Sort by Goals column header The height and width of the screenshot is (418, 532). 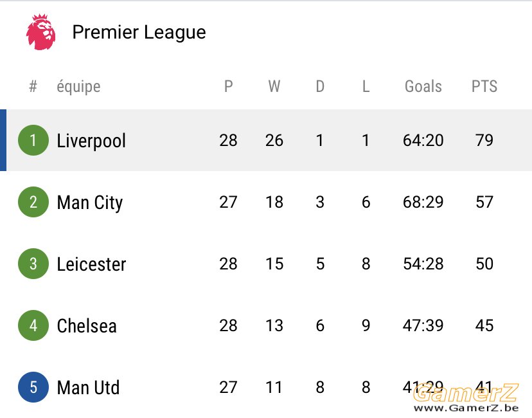(x=423, y=86)
